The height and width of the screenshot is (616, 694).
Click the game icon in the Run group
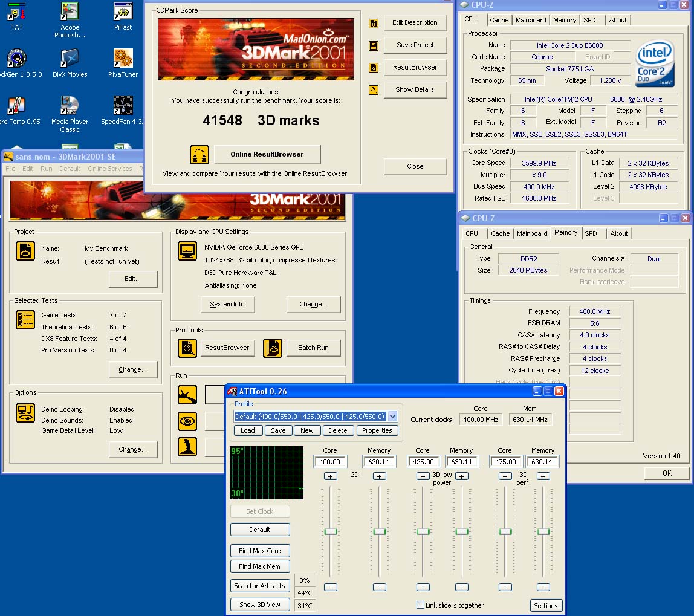pyautogui.click(x=187, y=447)
